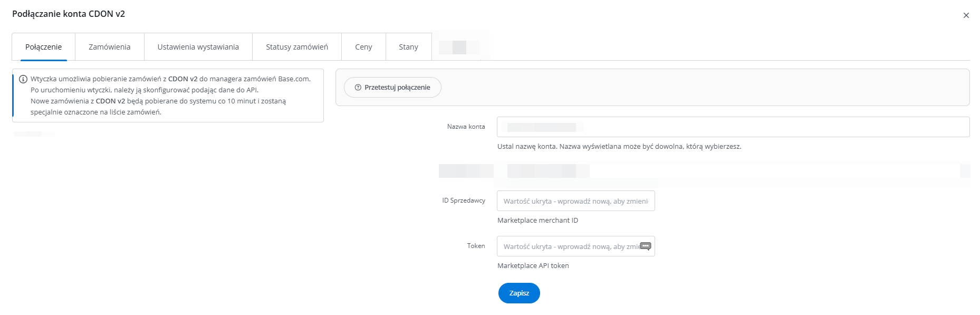The width and height of the screenshot is (980, 315).
Task: Click the question mark icon beside Przetestuj połączenie
Action: pos(358,88)
